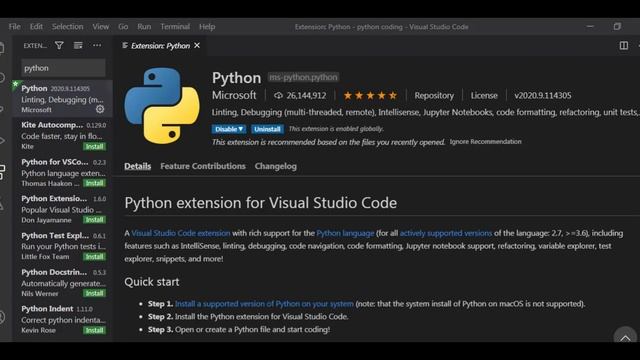This screenshot has height=360, width=640.
Task: Open the Visual Studio Code extension link
Action: 181,233
